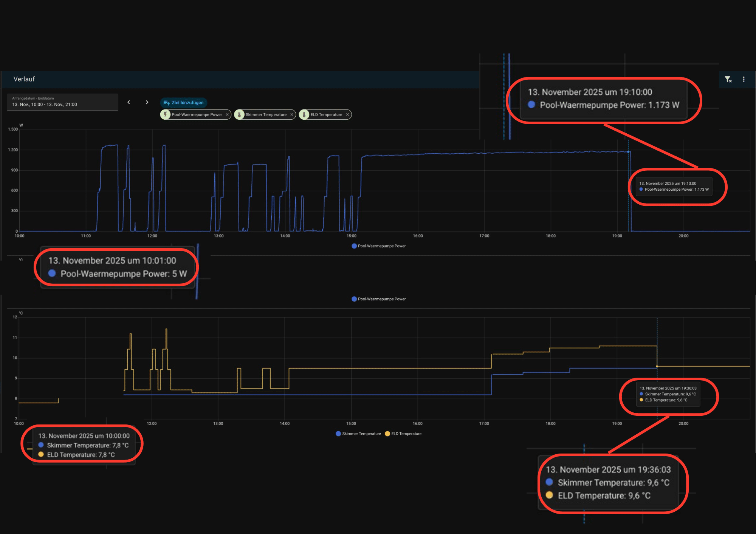Image resolution: width=756 pixels, height=534 pixels.
Task: Click lightning icon on Pool-Waermepumpe Power chip
Action: click(x=165, y=114)
